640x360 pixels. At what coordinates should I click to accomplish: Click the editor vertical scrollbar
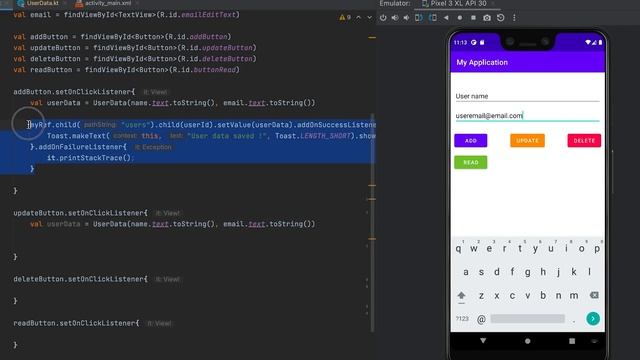click(372, 222)
